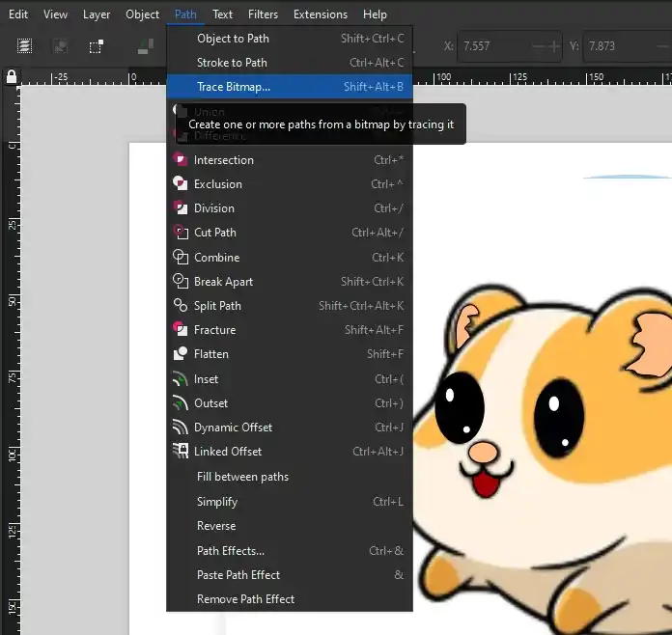
Task: Click the Cut Path icon
Action: coord(180,232)
